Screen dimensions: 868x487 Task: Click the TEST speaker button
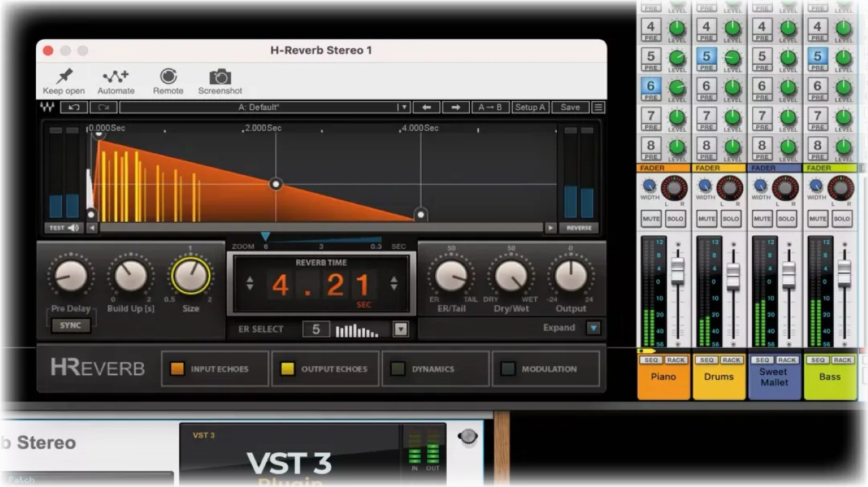click(x=63, y=228)
